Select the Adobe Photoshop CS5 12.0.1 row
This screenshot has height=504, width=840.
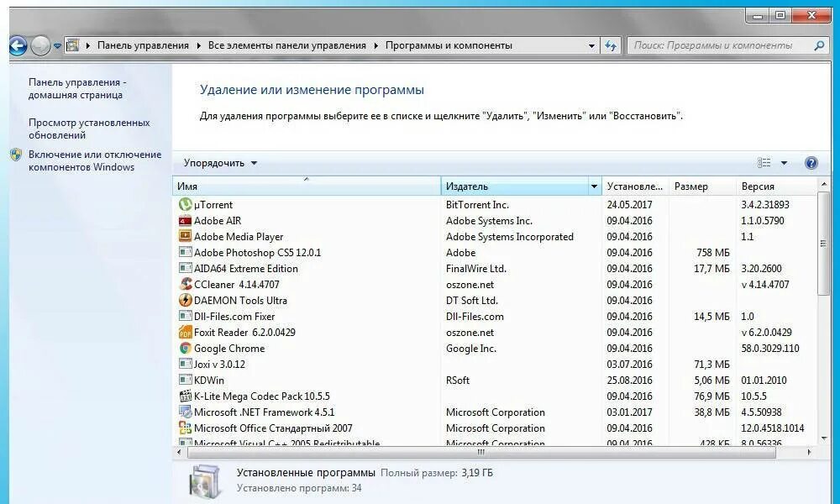coord(495,252)
